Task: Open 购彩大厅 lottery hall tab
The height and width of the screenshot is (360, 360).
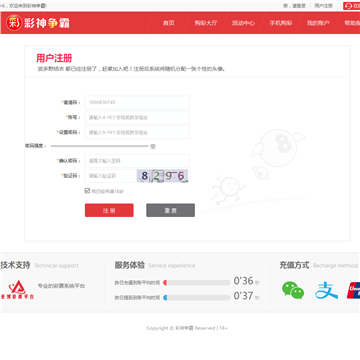Action: 206,23
